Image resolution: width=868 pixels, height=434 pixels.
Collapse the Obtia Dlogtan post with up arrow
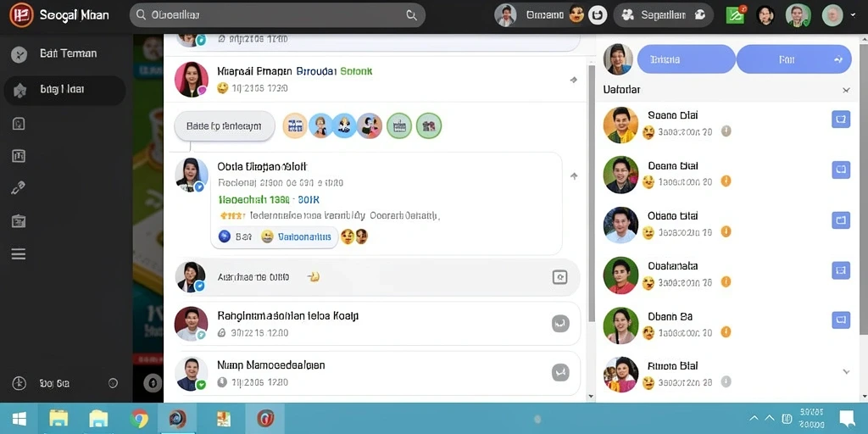(574, 176)
